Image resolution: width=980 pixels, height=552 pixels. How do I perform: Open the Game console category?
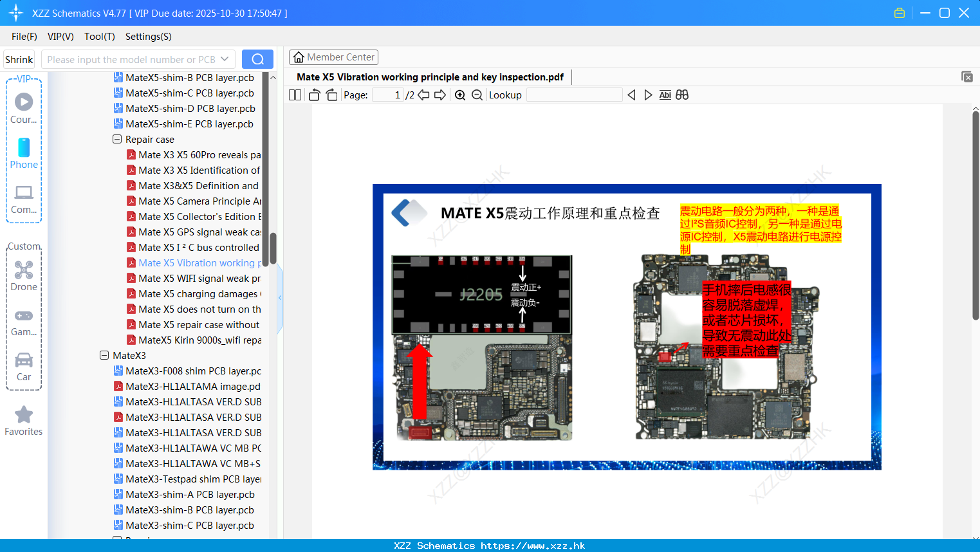24,322
